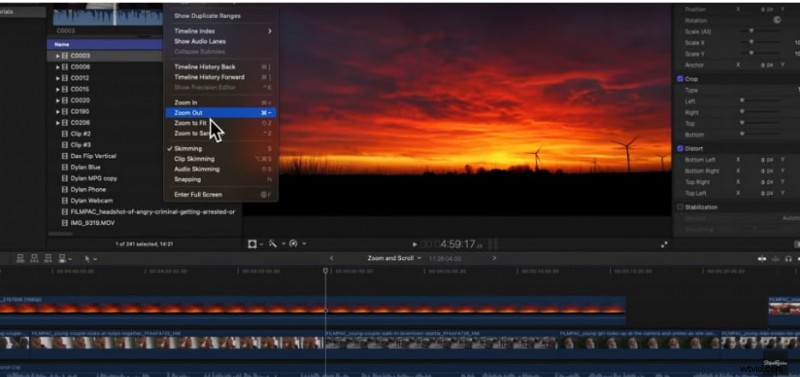The width and height of the screenshot is (800, 377).
Task: Open the Select tool arrow menu
Action: point(90,259)
